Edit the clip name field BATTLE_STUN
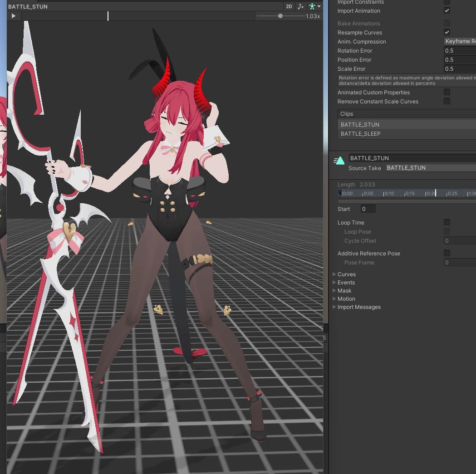The width and height of the screenshot is (476, 474). [x=412, y=158]
